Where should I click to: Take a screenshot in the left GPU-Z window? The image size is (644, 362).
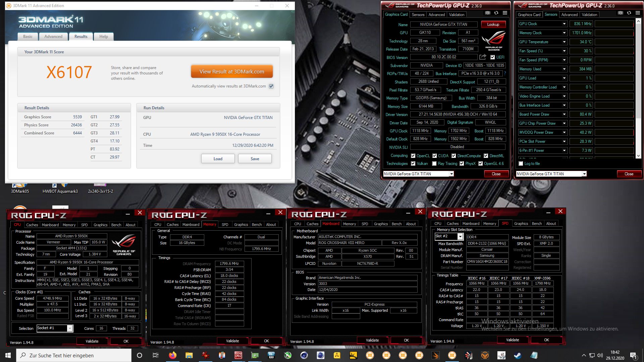click(x=487, y=13)
